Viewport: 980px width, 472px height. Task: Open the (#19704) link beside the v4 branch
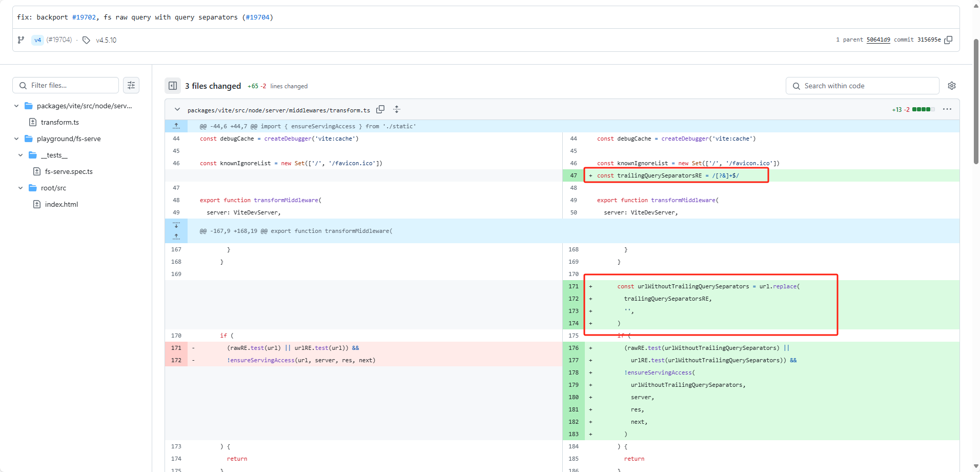[x=59, y=40]
